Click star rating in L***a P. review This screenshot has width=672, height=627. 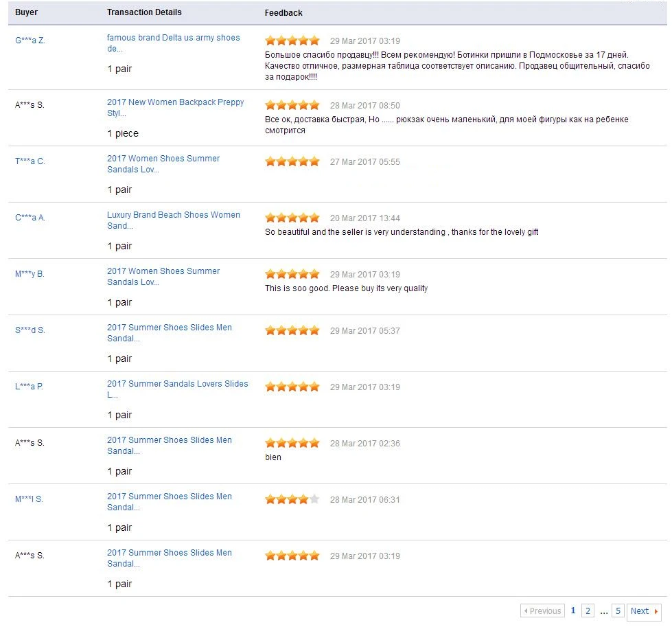click(292, 387)
